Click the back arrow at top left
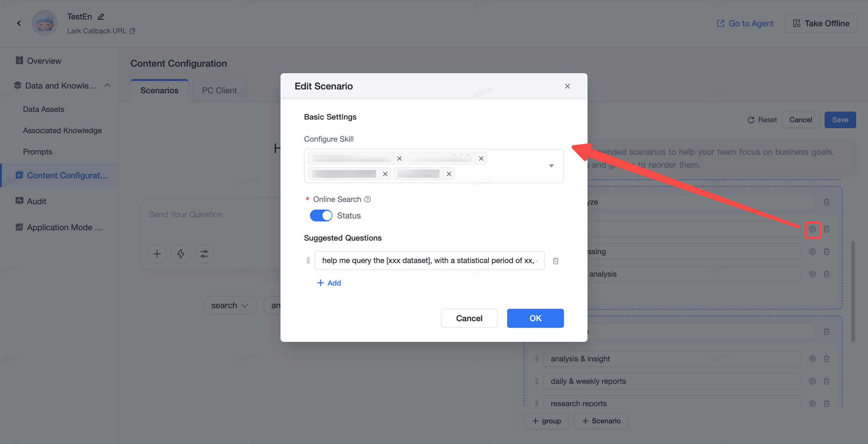 click(19, 23)
